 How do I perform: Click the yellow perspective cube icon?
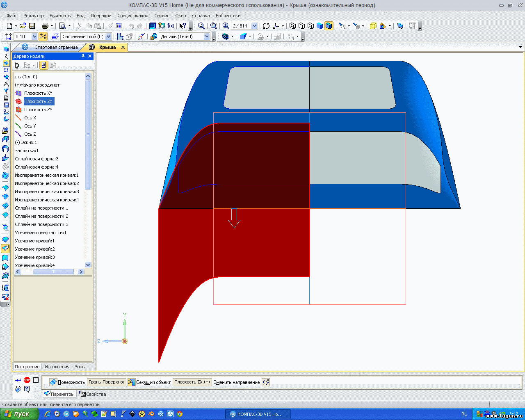point(373,26)
